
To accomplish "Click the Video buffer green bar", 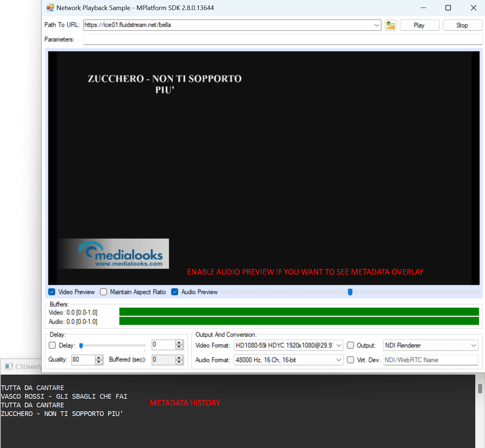I will tap(299, 312).
